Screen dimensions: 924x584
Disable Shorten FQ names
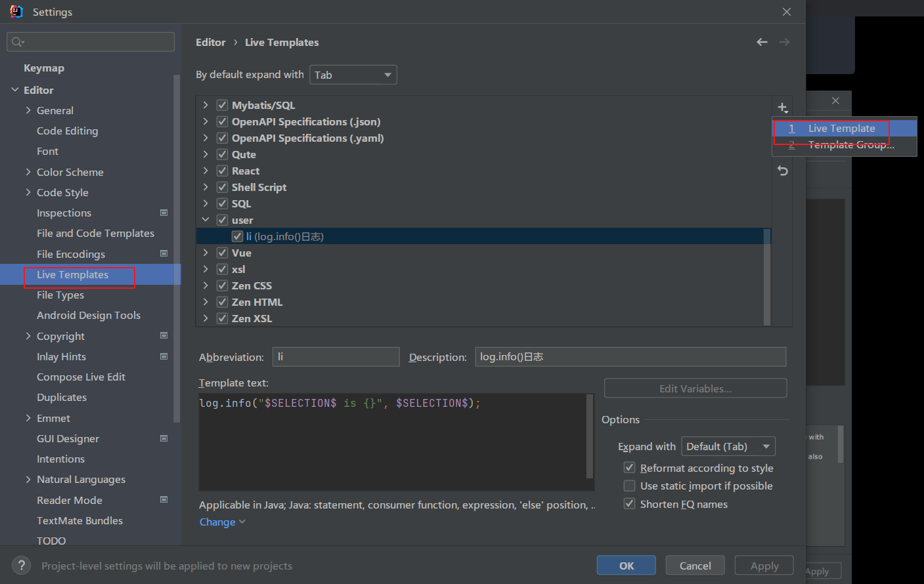pyautogui.click(x=629, y=503)
